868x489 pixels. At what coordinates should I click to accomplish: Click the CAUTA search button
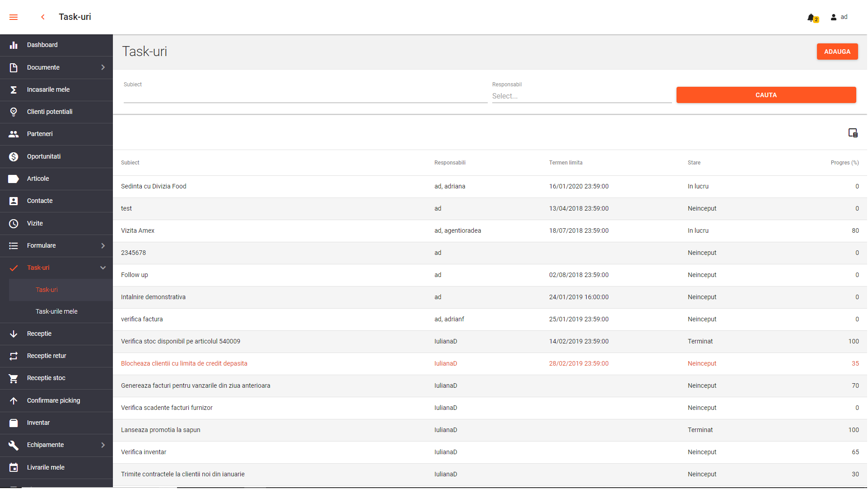[766, 95]
